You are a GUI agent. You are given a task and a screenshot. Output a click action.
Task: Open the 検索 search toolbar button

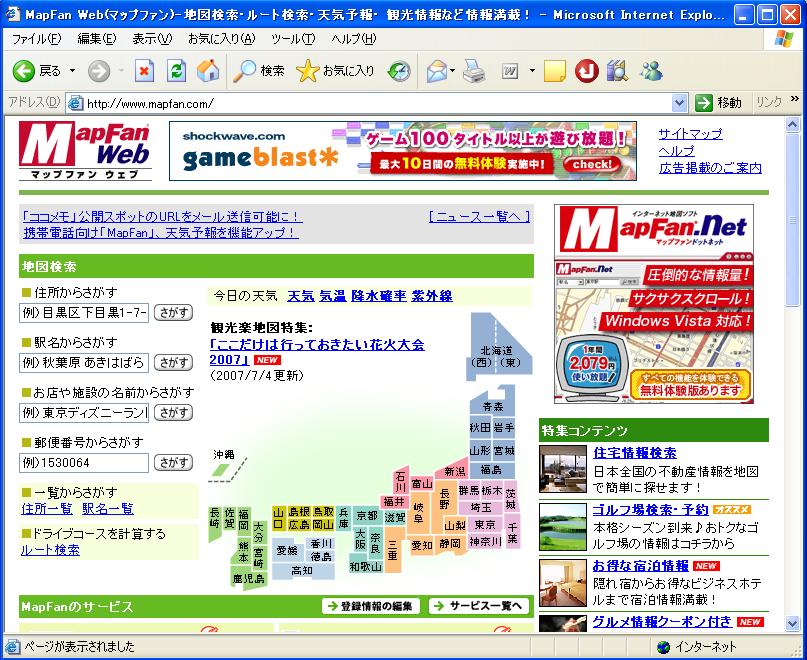258,71
